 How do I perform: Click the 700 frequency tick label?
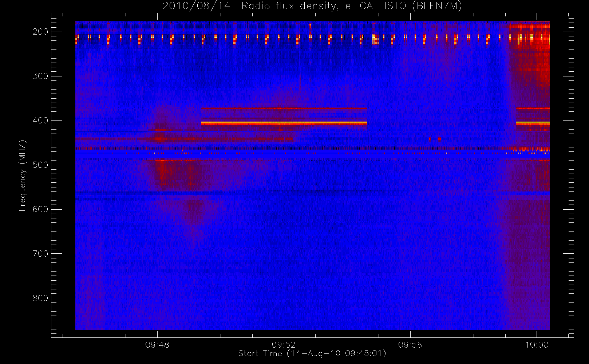pyautogui.click(x=40, y=254)
